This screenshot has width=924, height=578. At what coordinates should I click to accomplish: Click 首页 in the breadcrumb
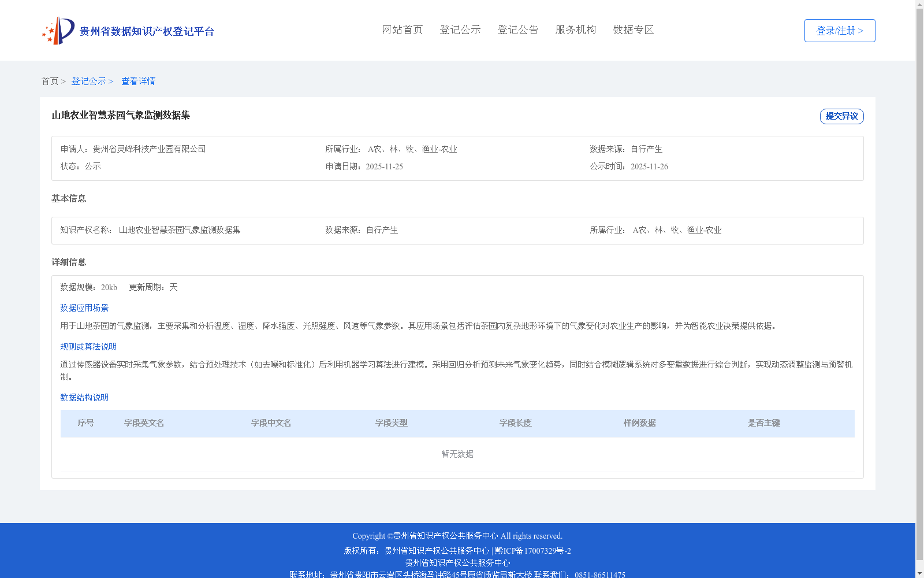coord(50,81)
